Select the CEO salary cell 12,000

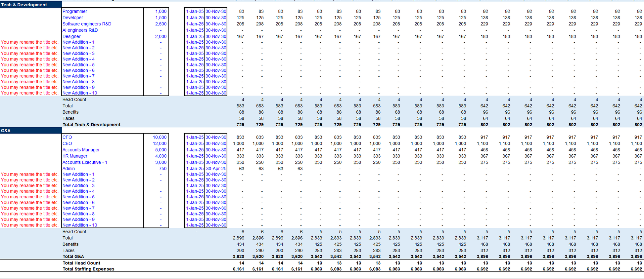click(x=160, y=143)
